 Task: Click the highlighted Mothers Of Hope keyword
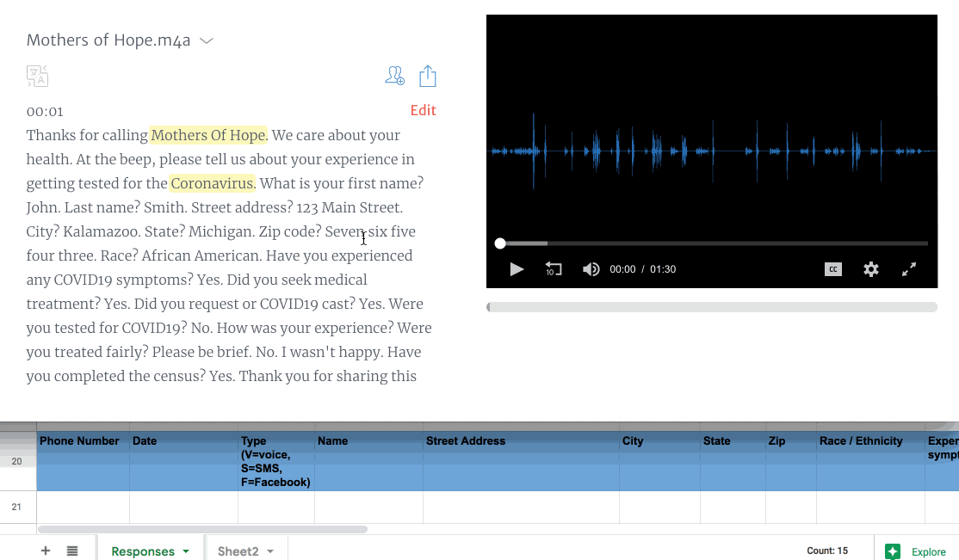[x=208, y=135]
